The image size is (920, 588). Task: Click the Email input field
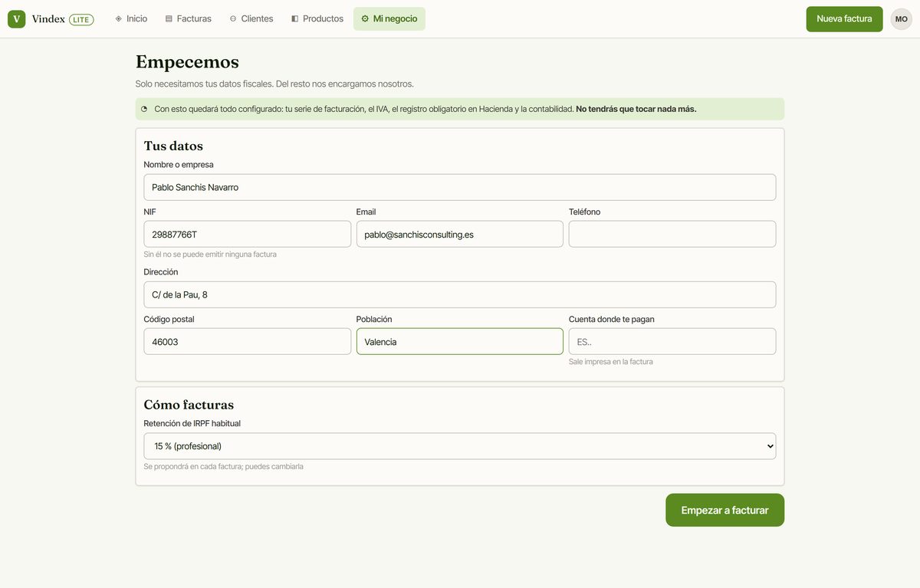tap(460, 235)
